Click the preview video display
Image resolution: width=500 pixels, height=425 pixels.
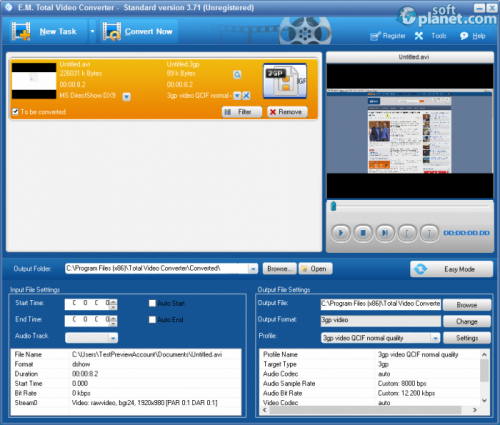(410, 131)
